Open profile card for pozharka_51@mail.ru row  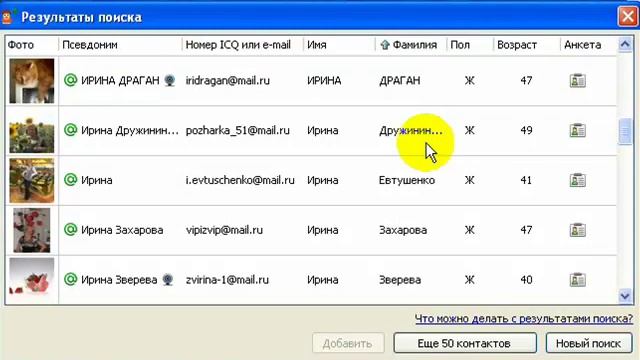[578, 130]
